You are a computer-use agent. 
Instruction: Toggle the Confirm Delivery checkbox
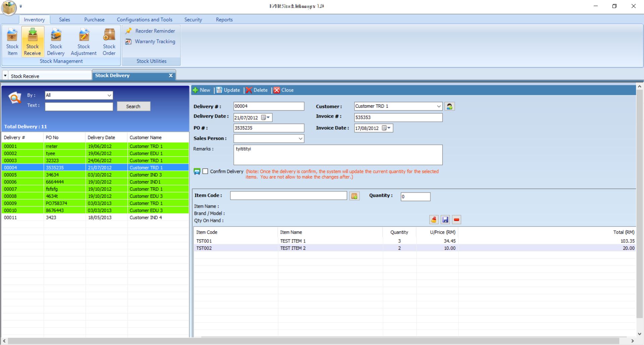point(205,171)
